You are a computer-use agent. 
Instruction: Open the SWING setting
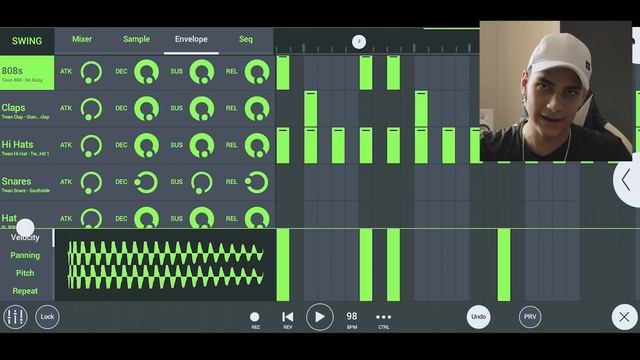click(x=27, y=41)
